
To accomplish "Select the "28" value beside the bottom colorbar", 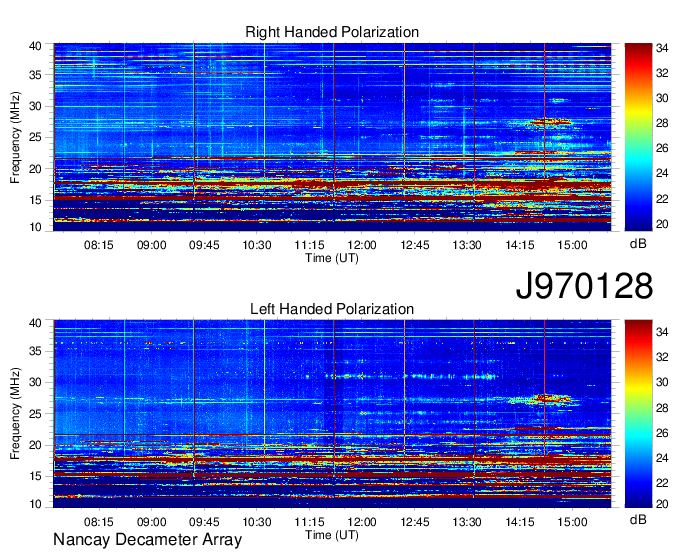I will [x=662, y=408].
